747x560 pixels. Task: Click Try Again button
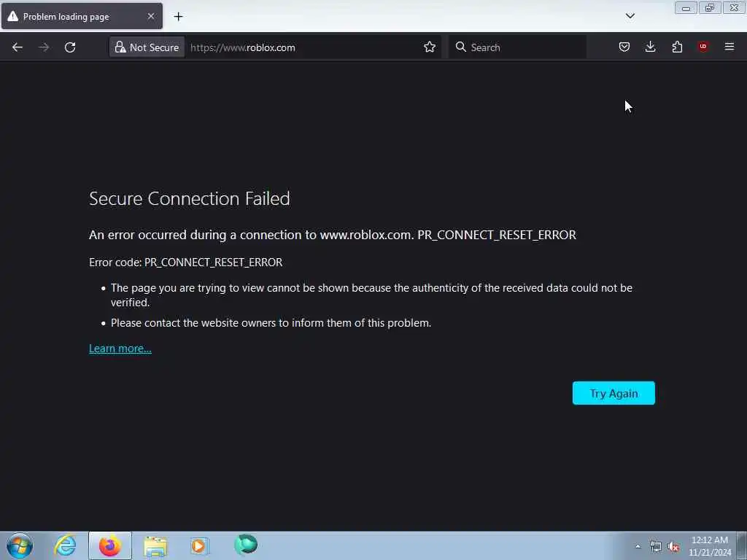pyautogui.click(x=614, y=393)
